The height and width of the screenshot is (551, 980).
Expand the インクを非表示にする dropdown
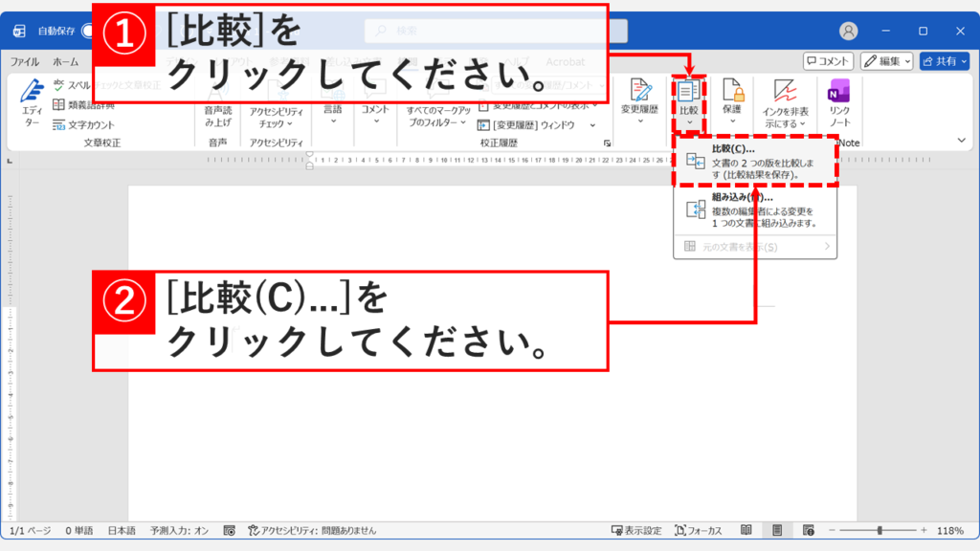click(801, 121)
